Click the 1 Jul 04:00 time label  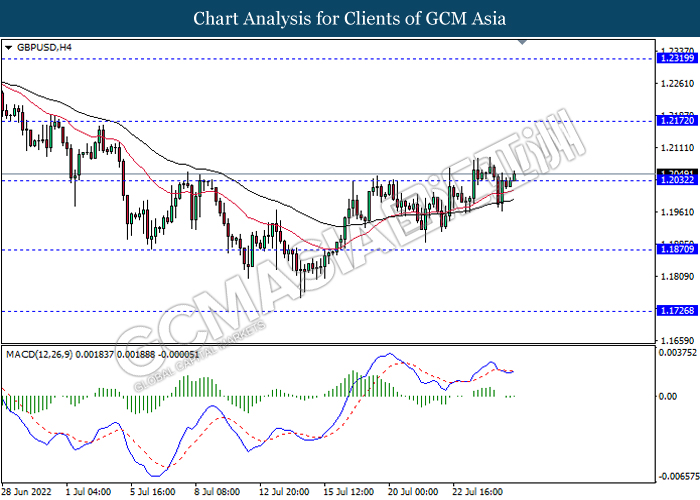point(88,492)
